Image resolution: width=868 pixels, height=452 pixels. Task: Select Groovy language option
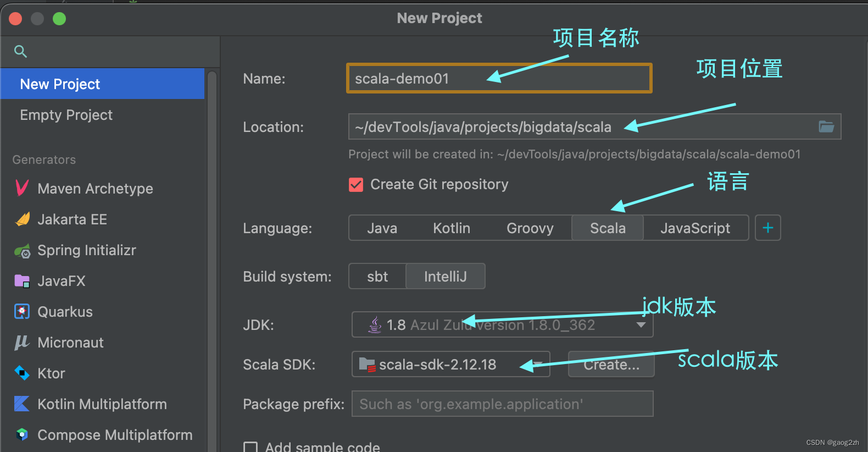[530, 228]
